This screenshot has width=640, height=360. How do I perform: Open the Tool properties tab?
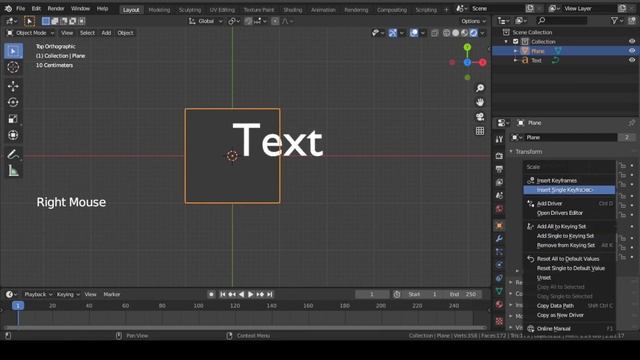[x=499, y=139]
